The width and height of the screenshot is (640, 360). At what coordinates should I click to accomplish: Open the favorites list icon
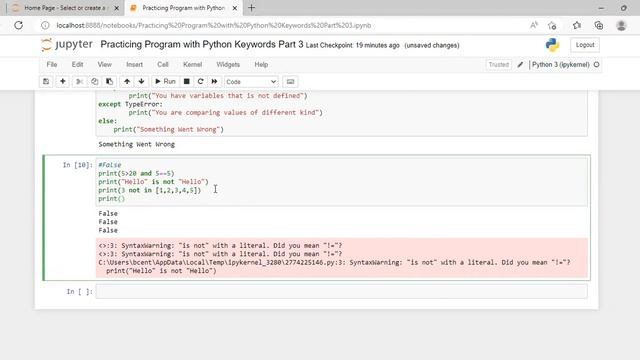(576, 25)
